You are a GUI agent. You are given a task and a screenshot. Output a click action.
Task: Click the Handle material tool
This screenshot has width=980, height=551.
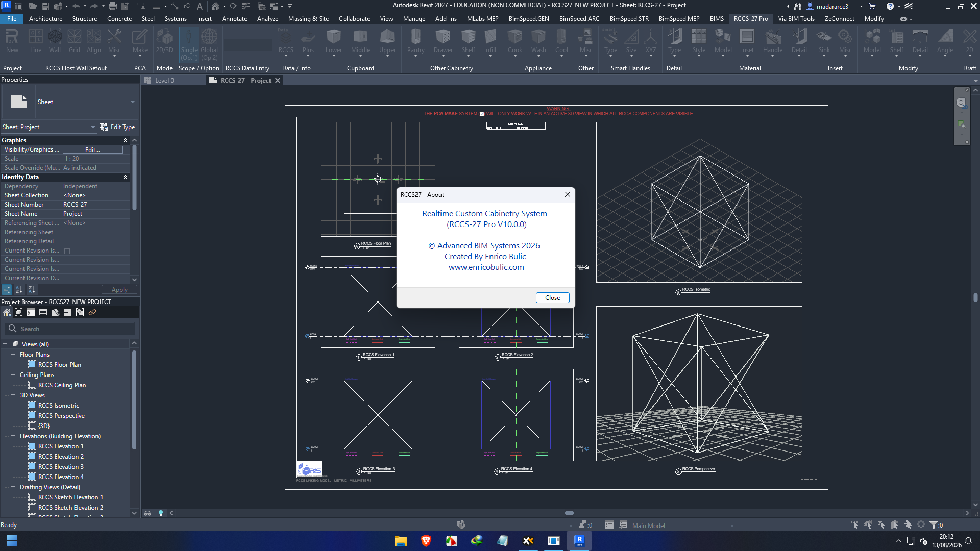click(x=773, y=42)
